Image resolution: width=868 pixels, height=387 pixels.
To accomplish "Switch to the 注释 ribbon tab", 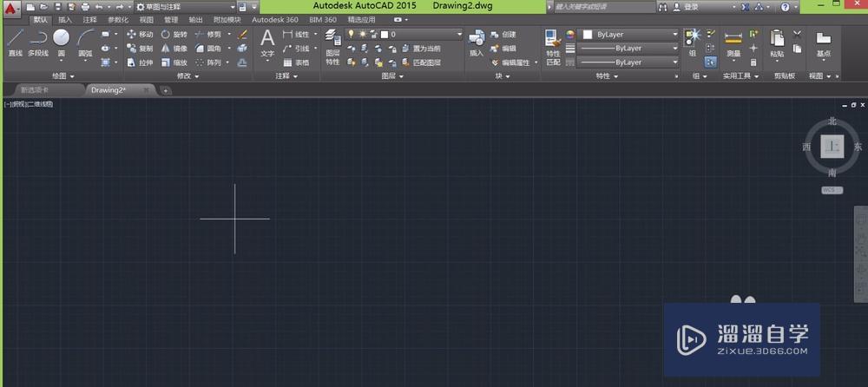I will click(89, 19).
